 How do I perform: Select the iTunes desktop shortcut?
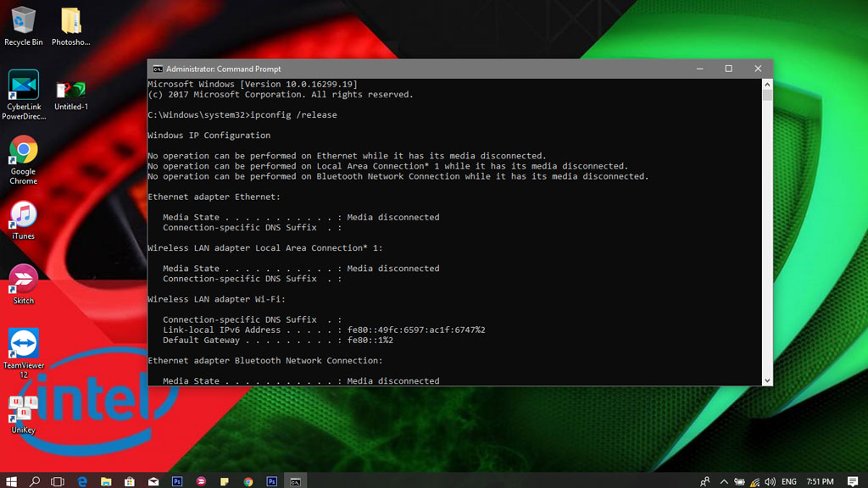tap(23, 220)
